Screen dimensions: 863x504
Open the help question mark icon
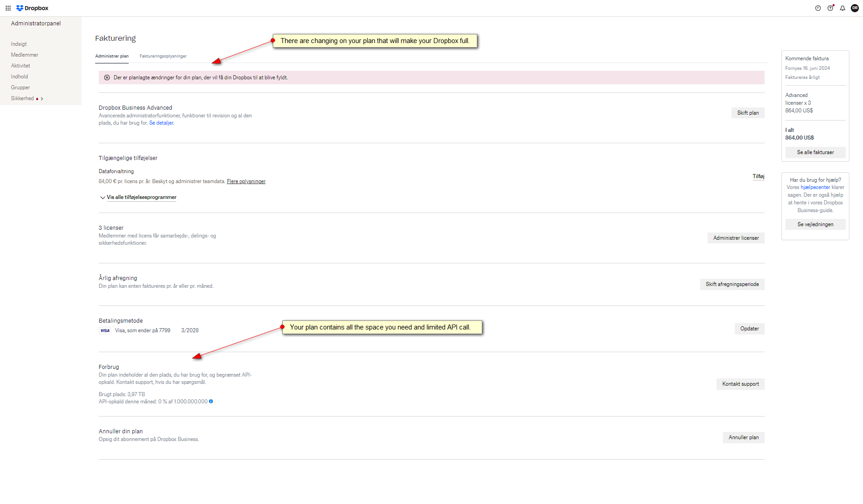[830, 8]
